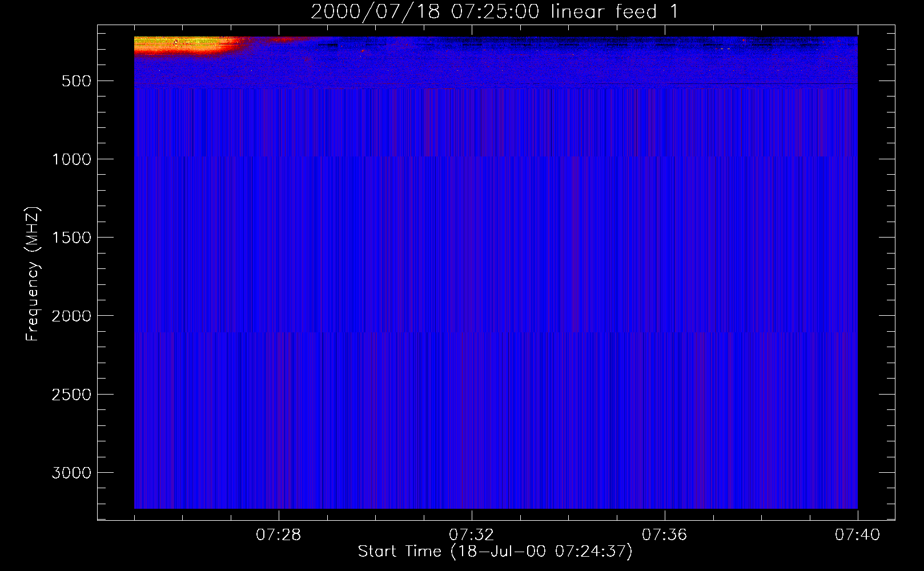Click the 2500 frequency tick label
Image resolution: width=924 pixels, height=571 pixels.
(x=71, y=395)
